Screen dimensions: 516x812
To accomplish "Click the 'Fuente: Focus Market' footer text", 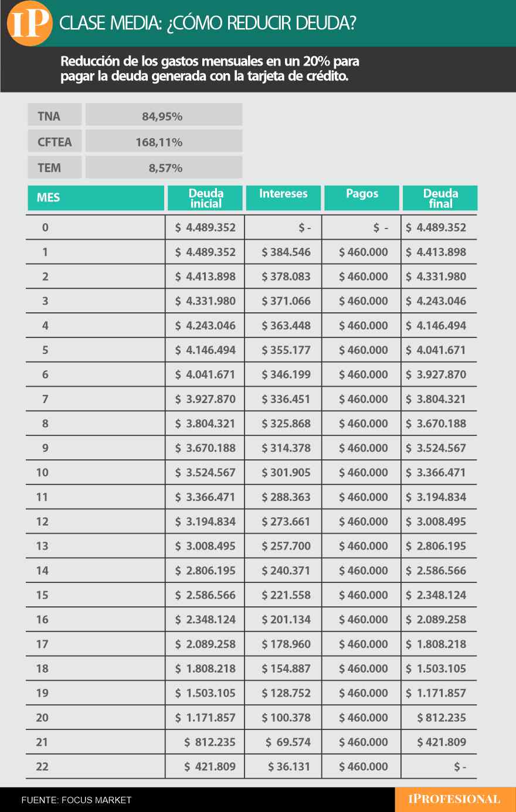I will click(x=76, y=800).
